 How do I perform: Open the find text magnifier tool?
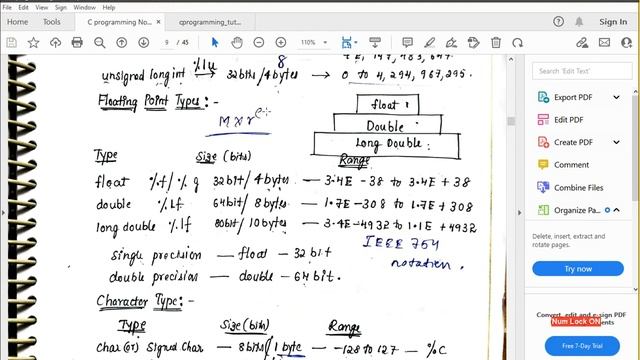coord(100,42)
